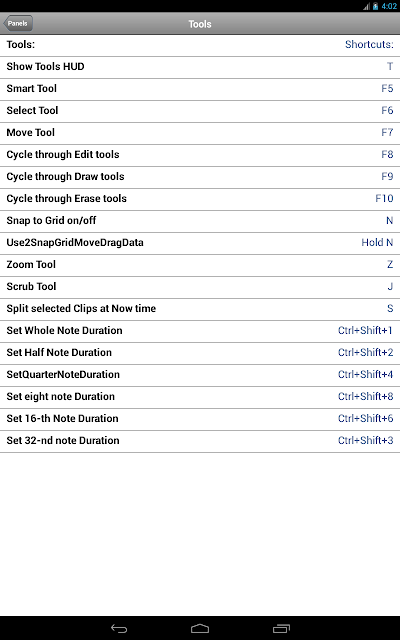Viewport: 400px width, 640px height.
Task: Select Set 32-nd note Duration row
Action: (x=200, y=442)
